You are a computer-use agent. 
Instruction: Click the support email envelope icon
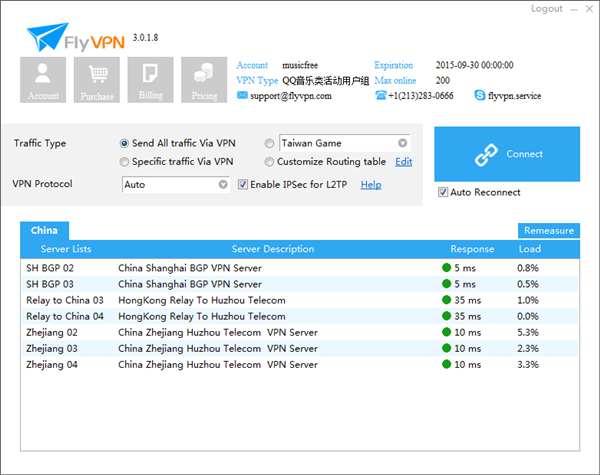(x=242, y=95)
